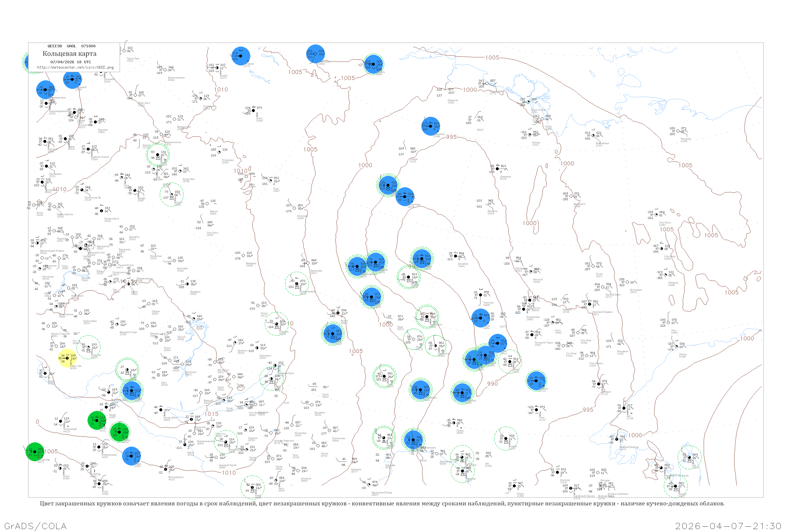
Task: Click the Tosontsengel station plot marker
Action: [x=61, y=421]
